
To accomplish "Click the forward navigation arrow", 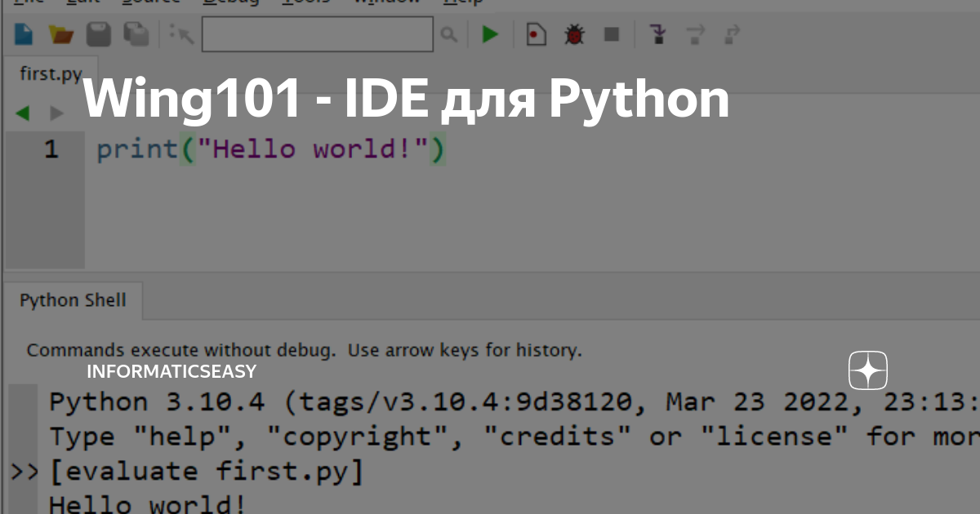I will click(x=56, y=113).
